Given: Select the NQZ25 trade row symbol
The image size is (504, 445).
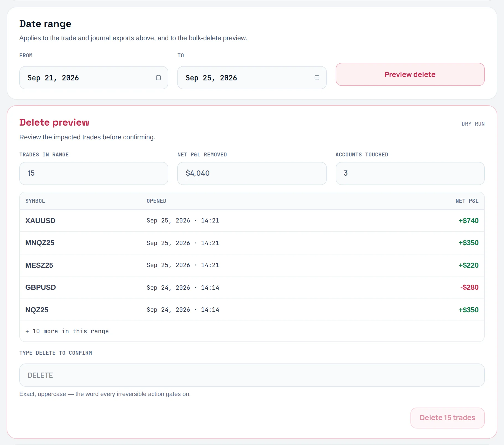Looking at the screenshot, I should point(37,310).
